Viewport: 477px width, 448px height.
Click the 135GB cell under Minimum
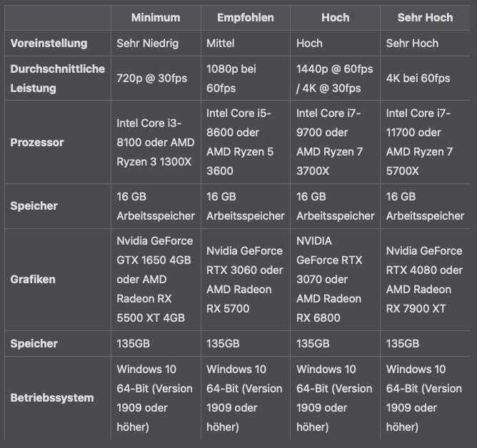pyautogui.click(x=133, y=343)
